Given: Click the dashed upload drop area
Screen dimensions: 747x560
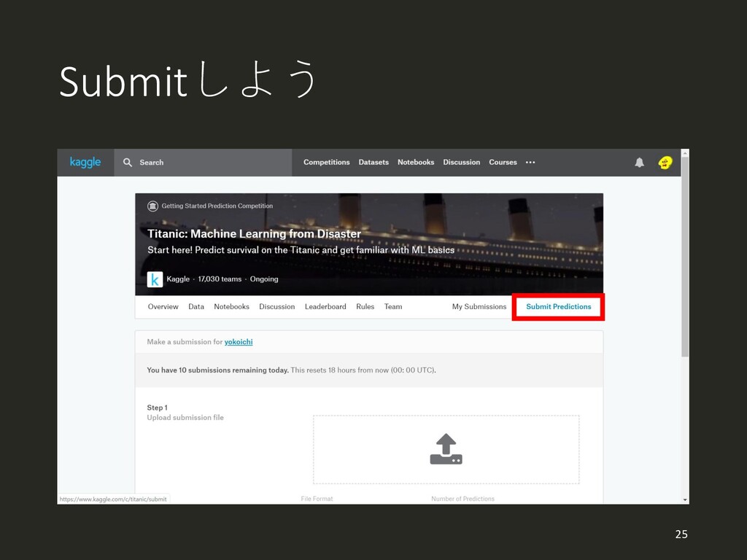Looking at the screenshot, I should 446,449.
